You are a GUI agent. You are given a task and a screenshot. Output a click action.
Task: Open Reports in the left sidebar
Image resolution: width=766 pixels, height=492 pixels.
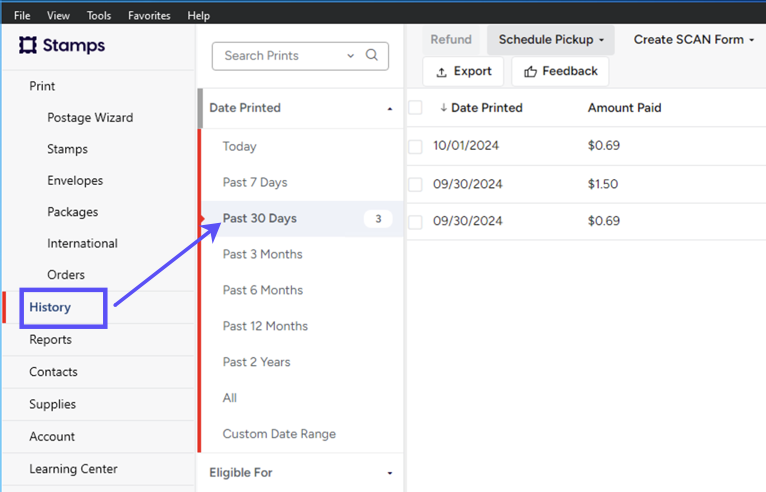[x=51, y=340]
